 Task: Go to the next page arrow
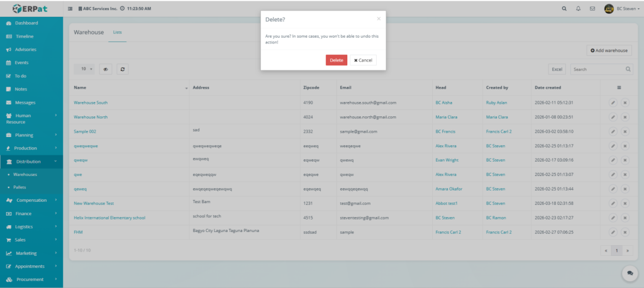628,250
